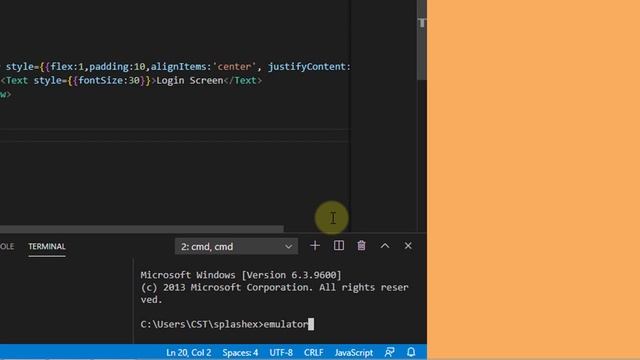Viewport: 640px width, 360px height.
Task: Choose language mode via JavaScript
Action: 353,353
